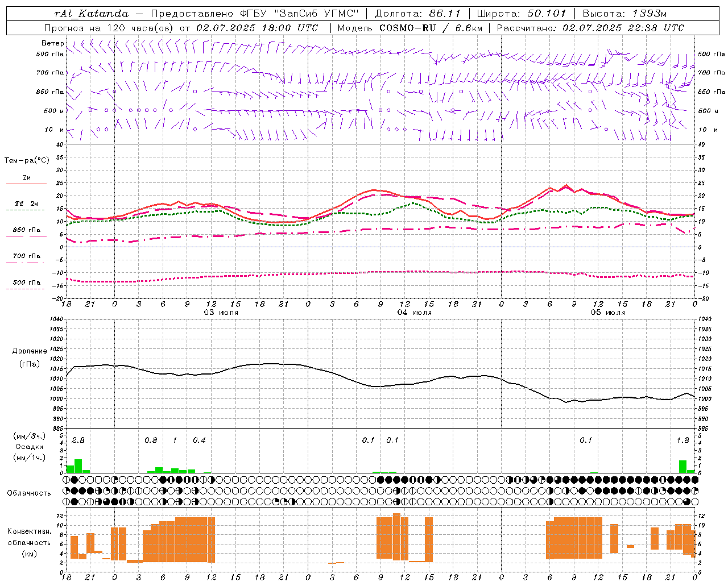Click the '2.8' precipitation amount value
Viewport: 728px width, 582px height.
coord(78,440)
